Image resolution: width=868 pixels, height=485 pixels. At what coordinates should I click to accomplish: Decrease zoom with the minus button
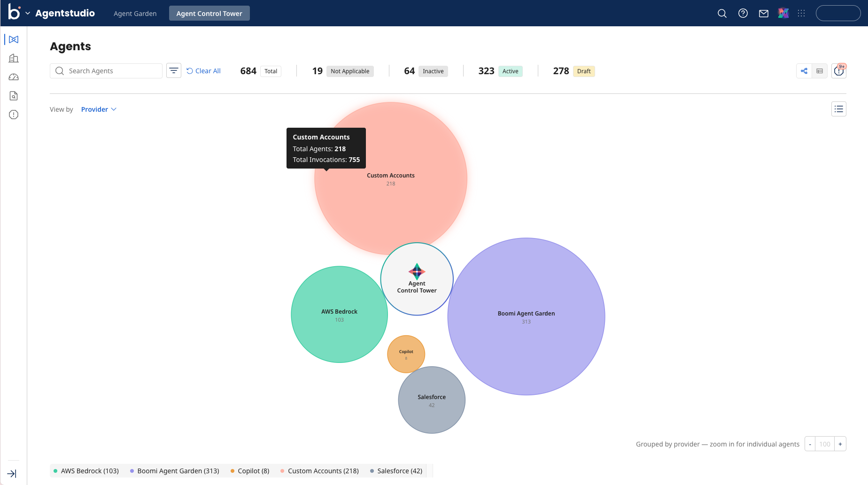pyautogui.click(x=810, y=444)
